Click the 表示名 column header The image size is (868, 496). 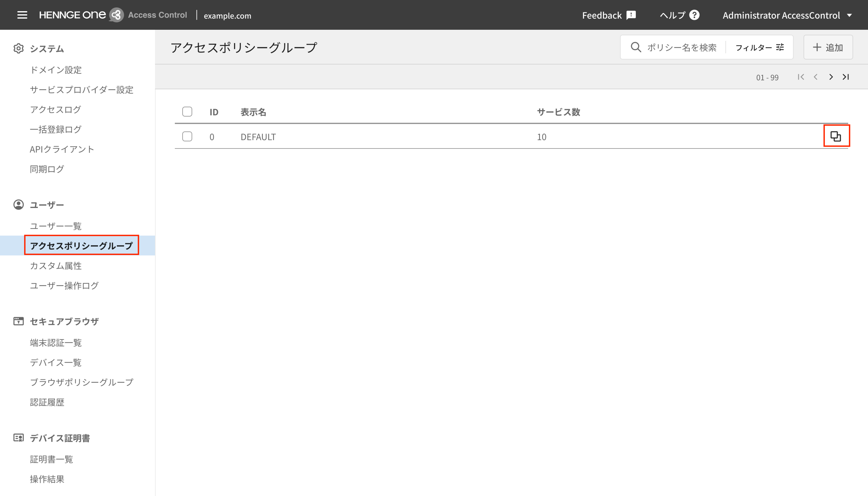[253, 112]
